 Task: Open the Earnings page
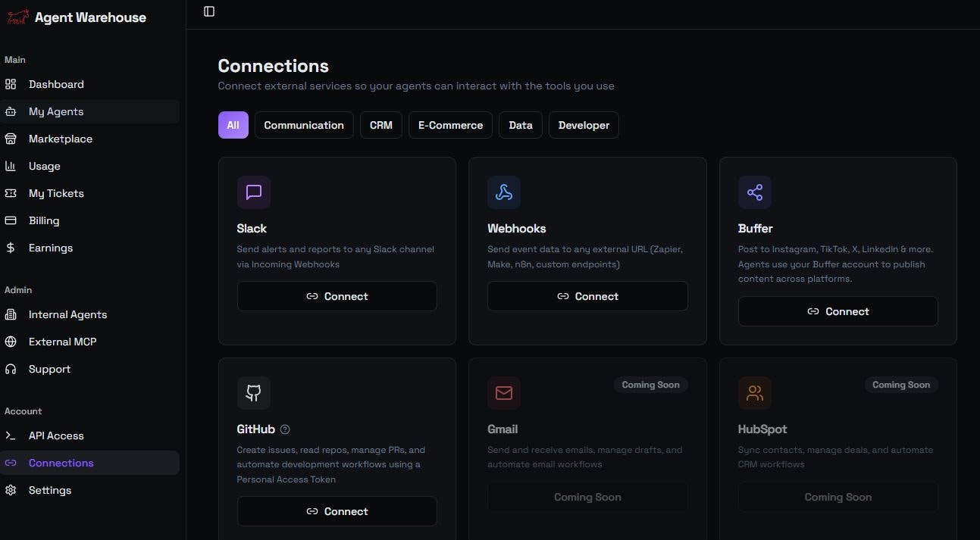[x=89, y=248]
